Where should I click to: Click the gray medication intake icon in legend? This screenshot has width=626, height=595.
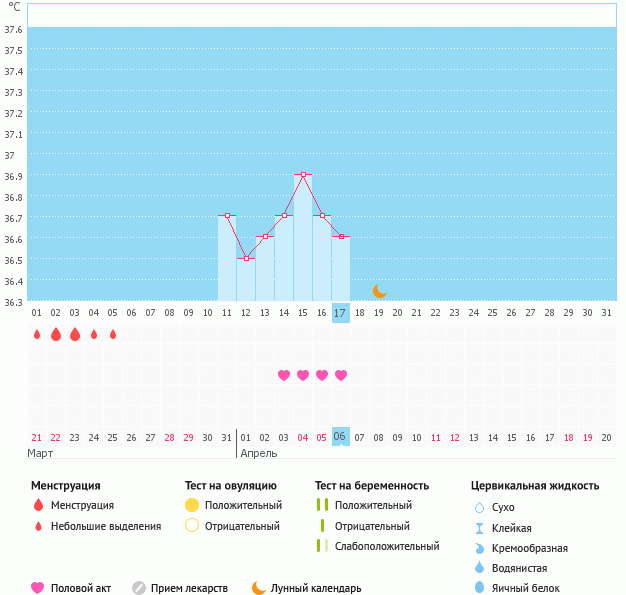click(139, 588)
